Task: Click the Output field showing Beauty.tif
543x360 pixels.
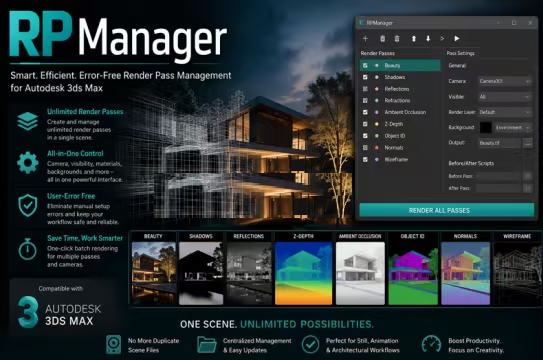Action: pyautogui.click(x=499, y=143)
